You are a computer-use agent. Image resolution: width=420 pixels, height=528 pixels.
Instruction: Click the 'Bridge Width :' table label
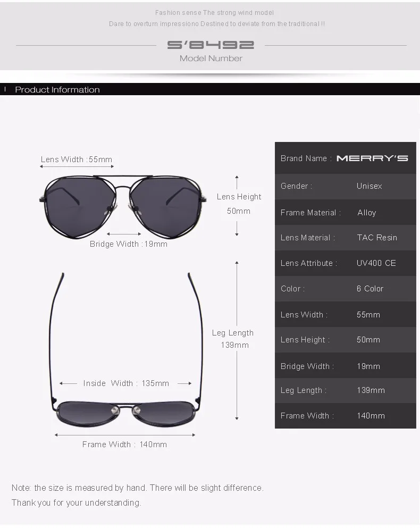pyautogui.click(x=307, y=366)
